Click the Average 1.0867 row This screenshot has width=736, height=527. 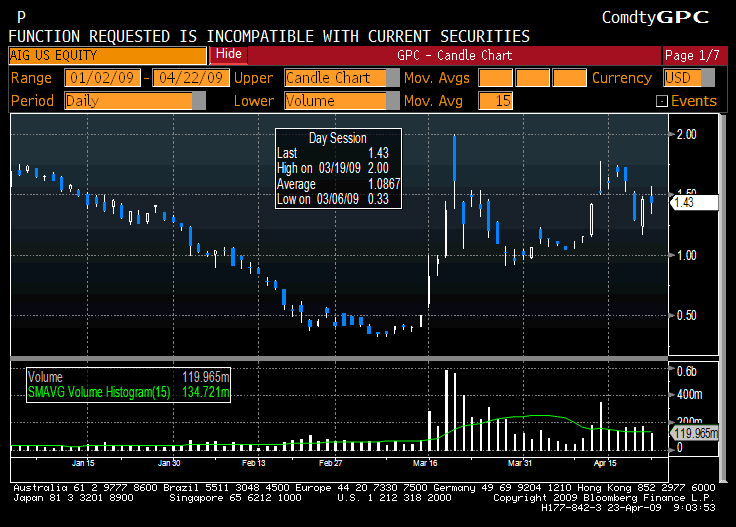pyautogui.click(x=338, y=183)
